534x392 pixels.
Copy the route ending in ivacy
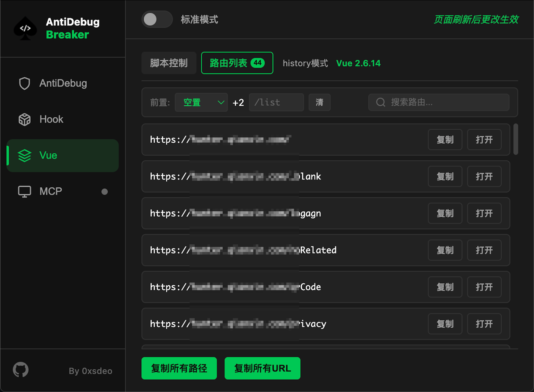coord(445,324)
